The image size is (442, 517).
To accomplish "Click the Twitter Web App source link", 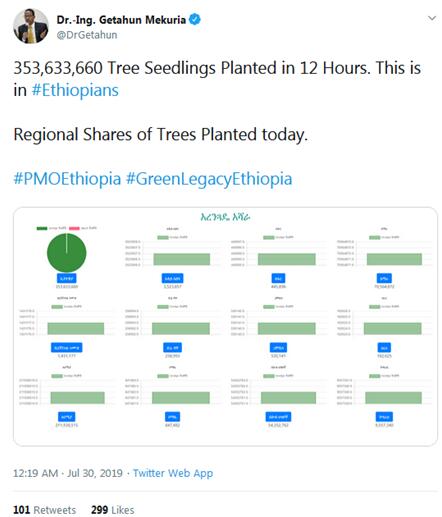I will [173, 473].
